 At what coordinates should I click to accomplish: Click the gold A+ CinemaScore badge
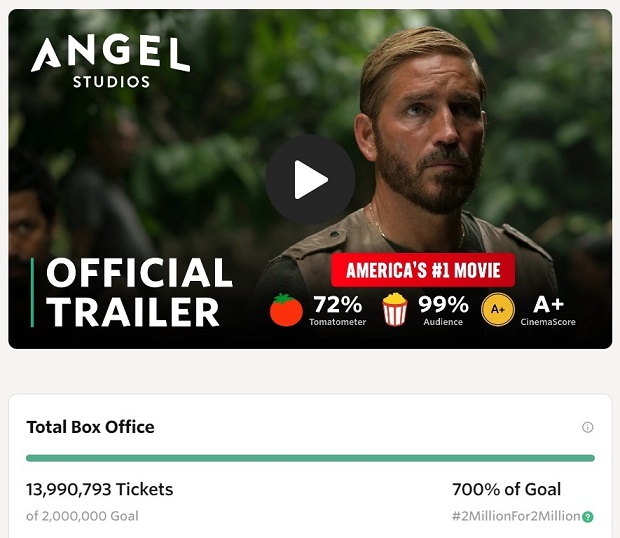(497, 310)
